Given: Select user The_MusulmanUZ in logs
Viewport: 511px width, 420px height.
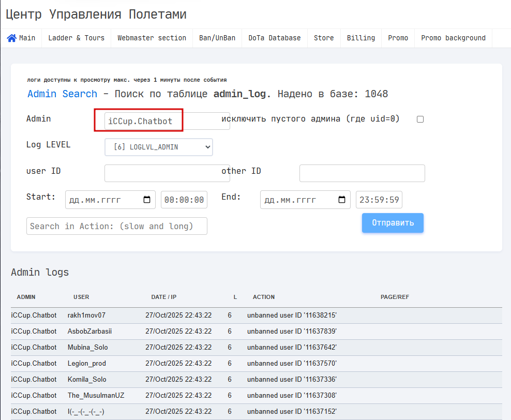Looking at the screenshot, I should (x=96, y=395).
